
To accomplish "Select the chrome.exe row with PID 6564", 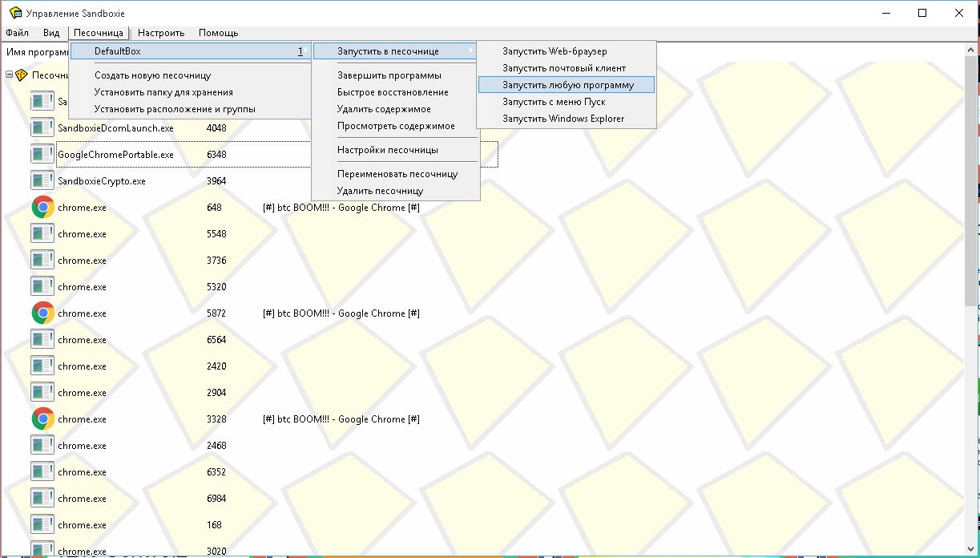I will (82, 340).
